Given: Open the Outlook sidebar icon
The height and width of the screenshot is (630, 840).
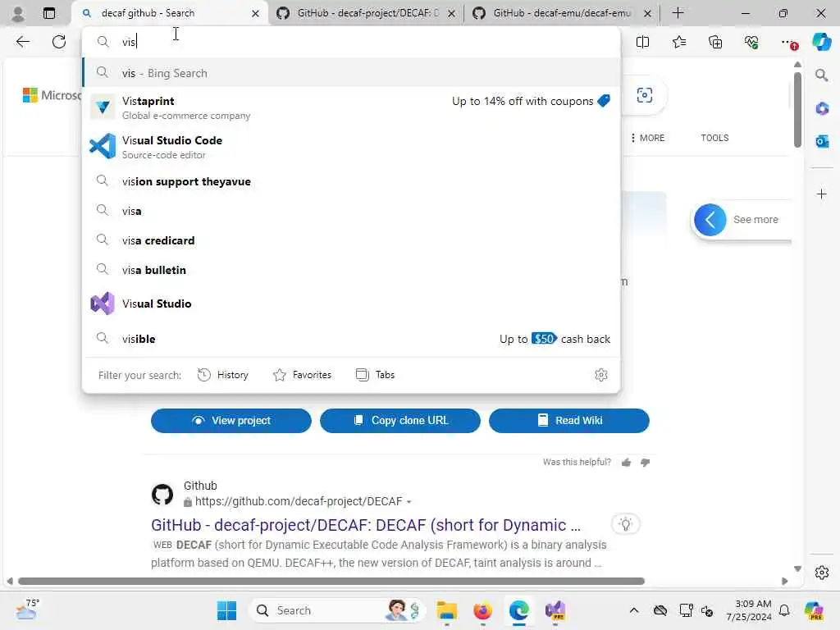Looking at the screenshot, I should [x=822, y=141].
